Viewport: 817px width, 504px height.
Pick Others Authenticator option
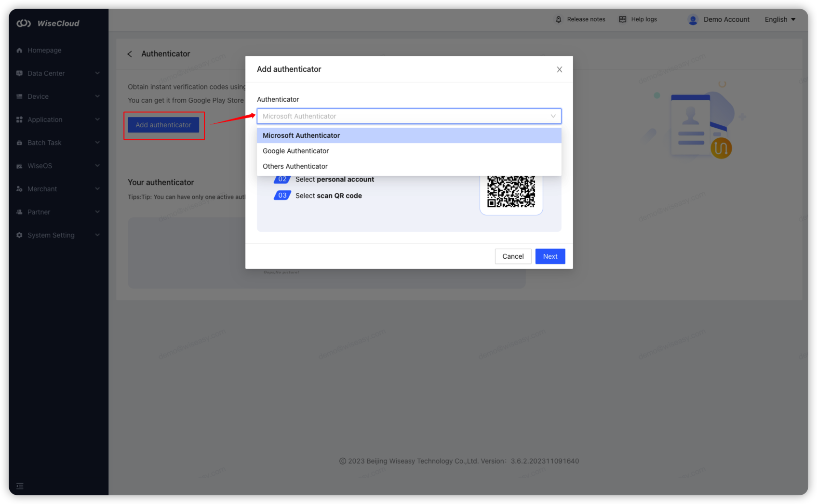295,166
